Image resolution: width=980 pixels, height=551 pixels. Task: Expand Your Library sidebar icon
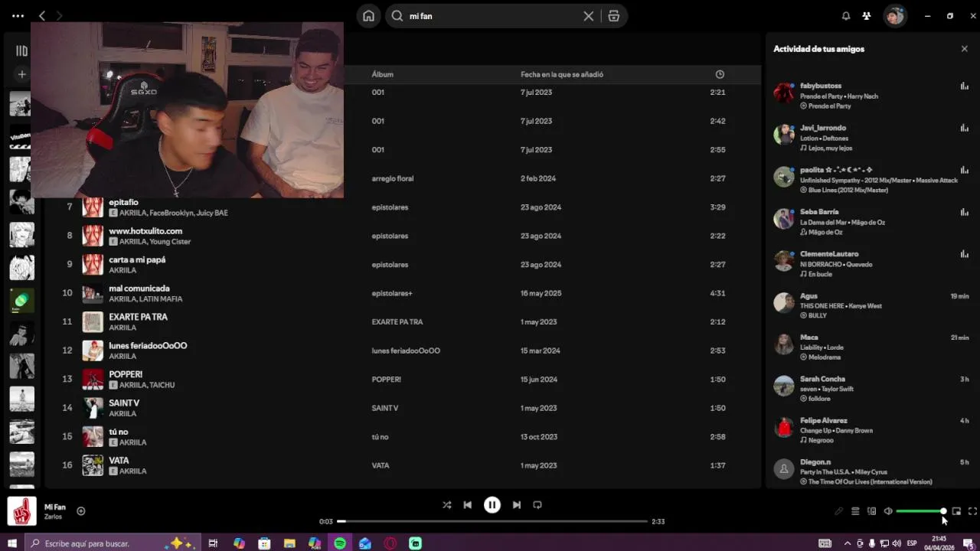point(21,51)
